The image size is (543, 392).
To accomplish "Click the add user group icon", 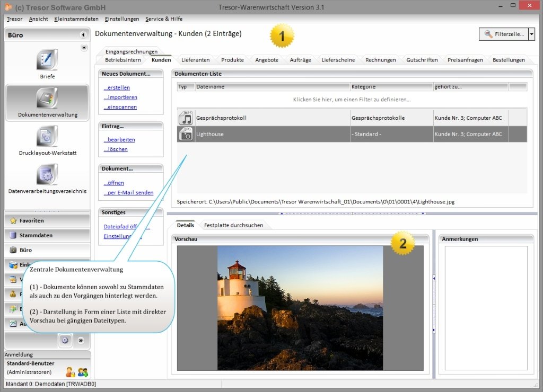I will [x=83, y=372].
